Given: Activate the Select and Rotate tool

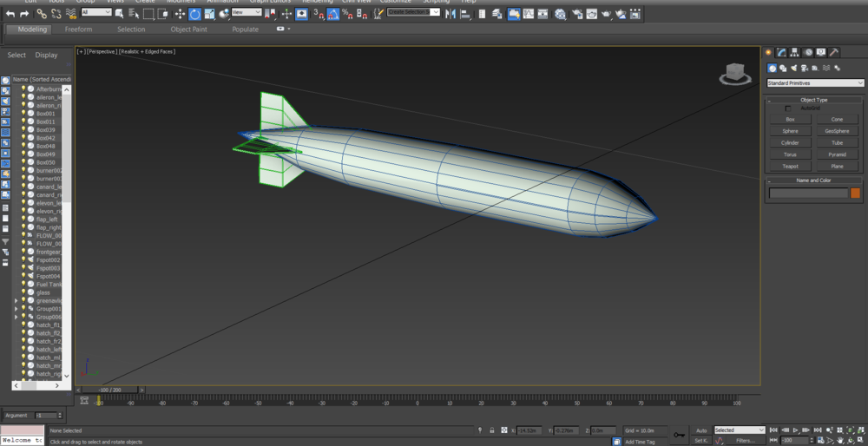Looking at the screenshot, I should 194,14.
